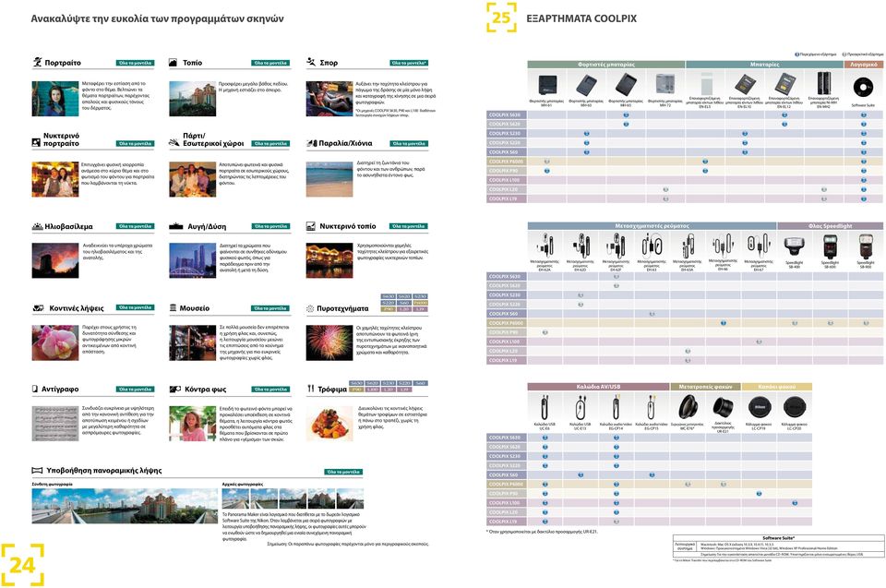Click the Μουσείο scene icon

pos(173,308)
